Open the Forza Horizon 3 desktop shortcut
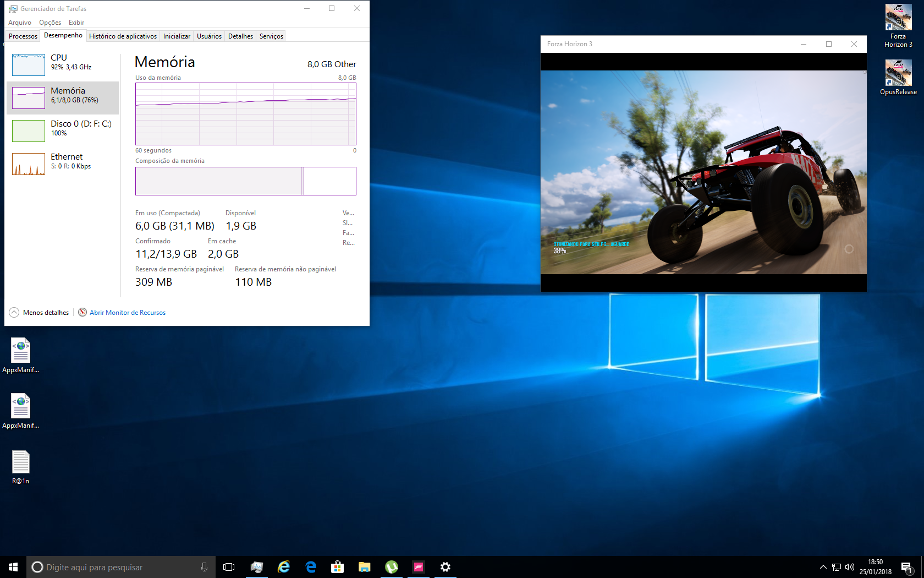 [898, 26]
